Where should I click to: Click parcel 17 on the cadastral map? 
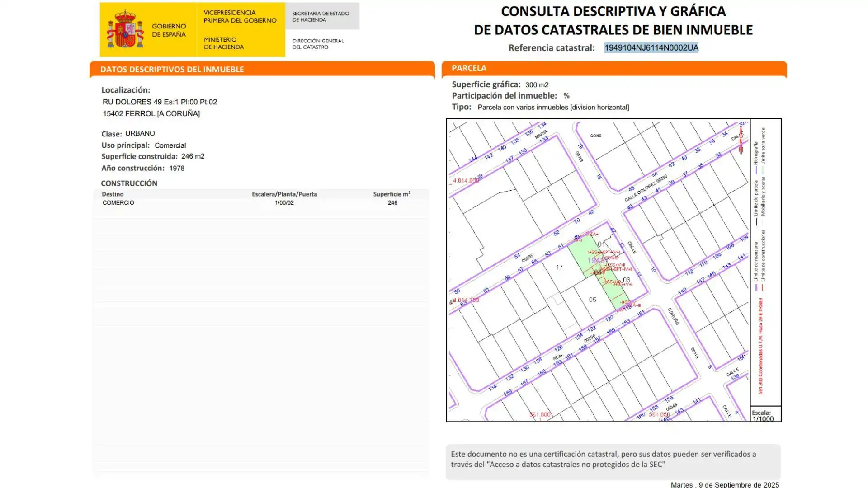(x=559, y=267)
